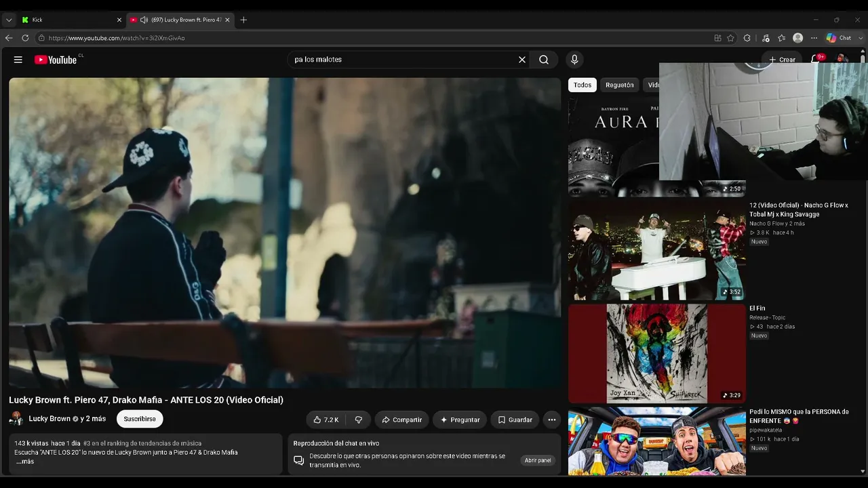Go to YouTube home via the logo
Viewport: 868px width, 488px height.
click(x=56, y=60)
